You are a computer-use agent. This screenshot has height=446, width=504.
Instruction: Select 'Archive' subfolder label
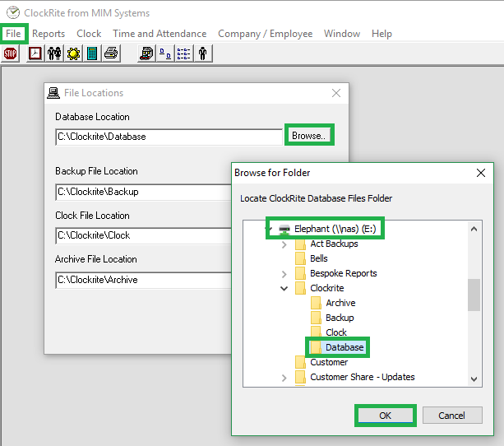coord(340,303)
